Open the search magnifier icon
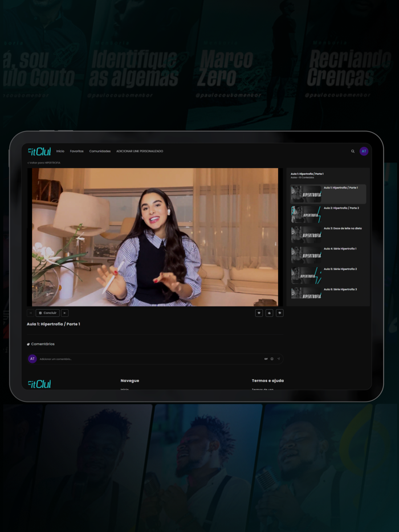399x532 pixels. click(x=352, y=152)
